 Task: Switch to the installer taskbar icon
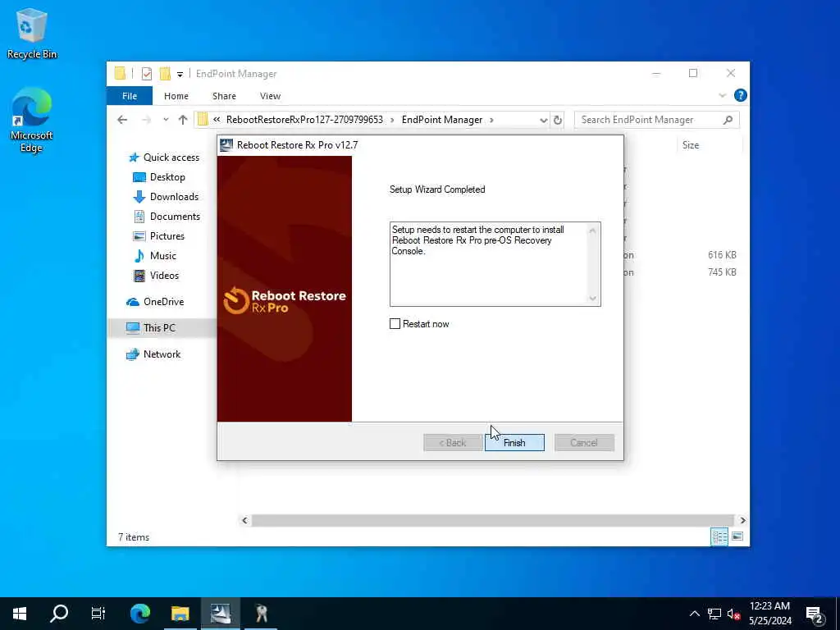click(x=220, y=614)
